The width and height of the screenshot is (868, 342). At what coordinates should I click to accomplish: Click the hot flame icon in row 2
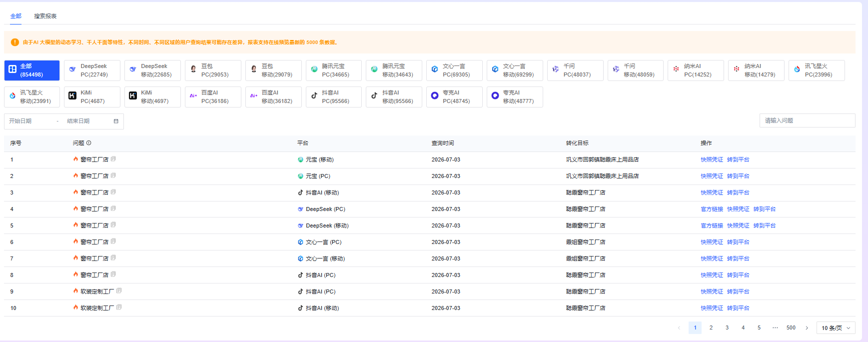coord(75,175)
